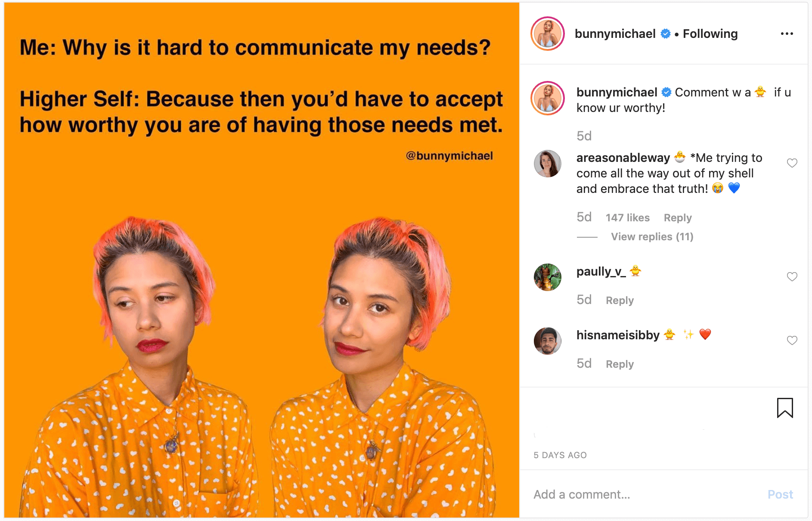Reply to hisnameisibby's comment

point(620,364)
